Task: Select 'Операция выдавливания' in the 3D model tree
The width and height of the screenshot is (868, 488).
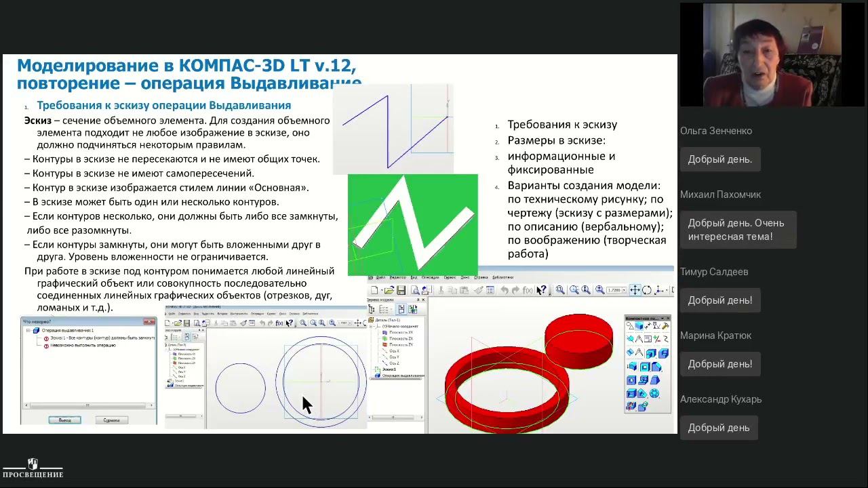Action: (400, 375)
